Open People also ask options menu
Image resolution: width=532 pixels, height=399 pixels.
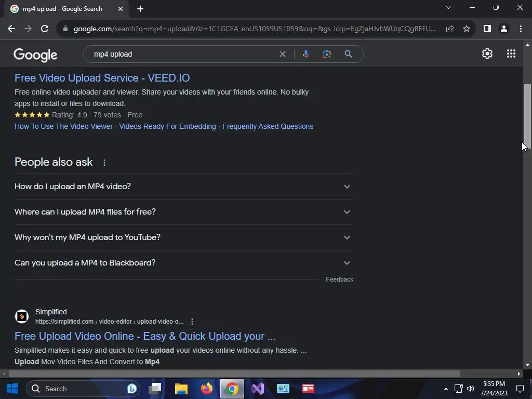[104, 163]
